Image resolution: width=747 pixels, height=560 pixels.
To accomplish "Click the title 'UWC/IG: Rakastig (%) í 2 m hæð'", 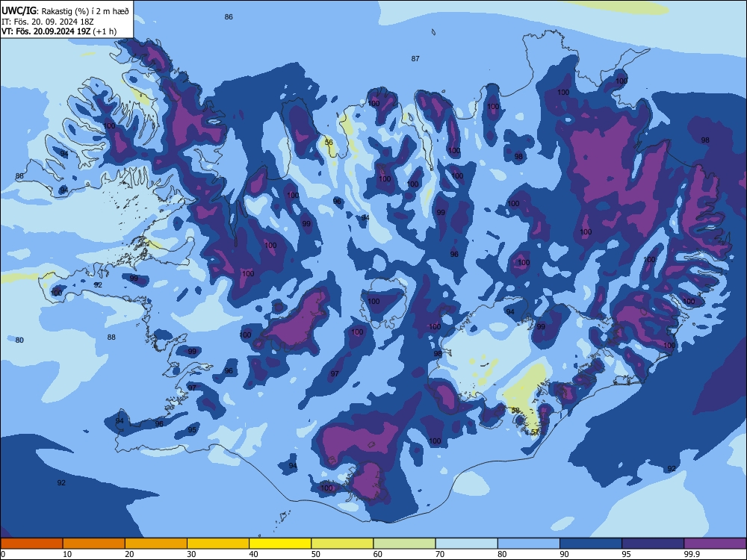I will pyautogui.click(x=65, y=11).
